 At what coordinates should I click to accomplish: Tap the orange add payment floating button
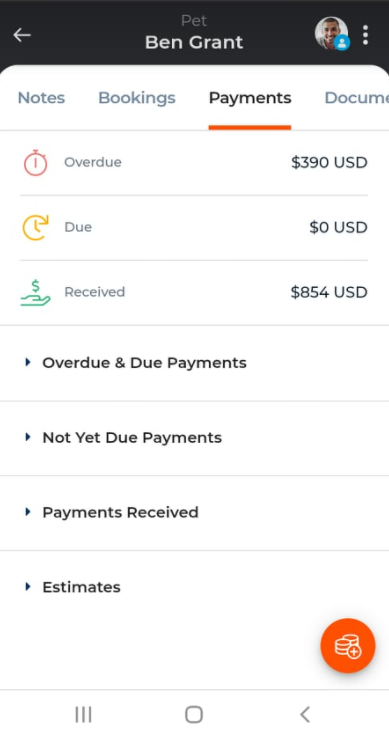tap(348, 645)
